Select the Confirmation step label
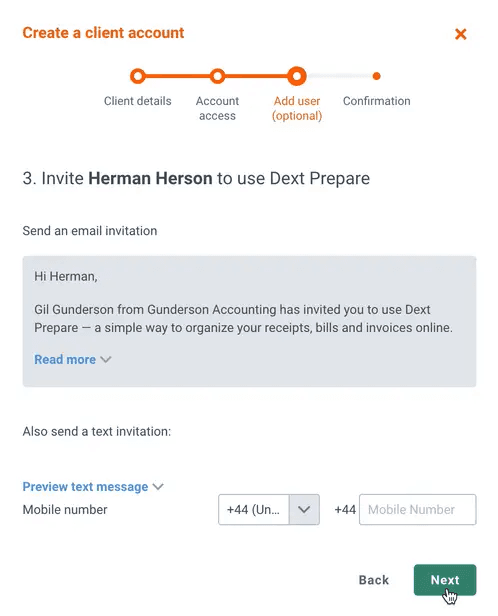 click(377, 101)
